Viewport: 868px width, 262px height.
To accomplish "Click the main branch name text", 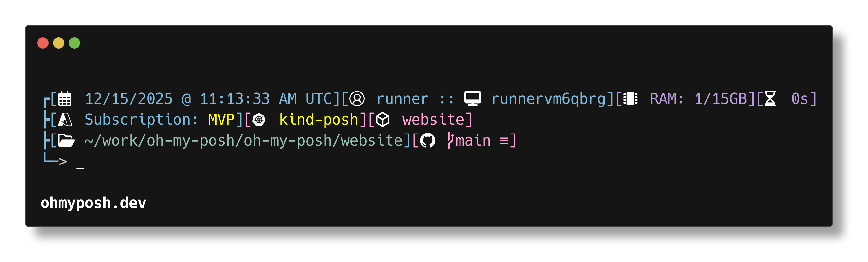I will (473, 140).
